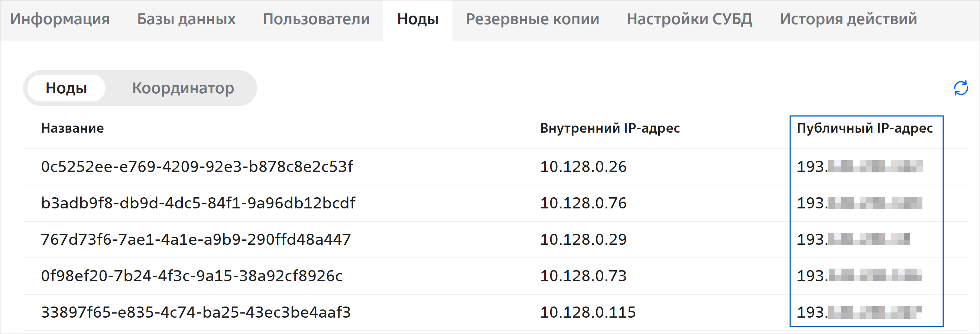Open the Настройки СУБД tab
980x334 pixels.
coord(689,19)
